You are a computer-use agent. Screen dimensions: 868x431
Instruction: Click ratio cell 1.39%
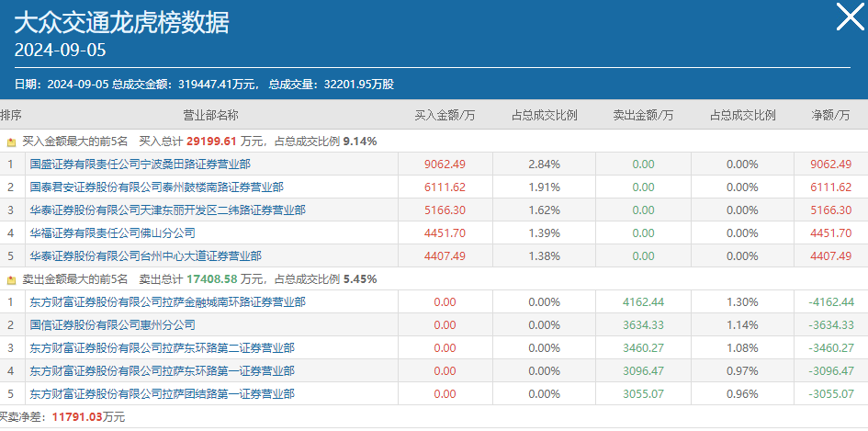point(544,233)
